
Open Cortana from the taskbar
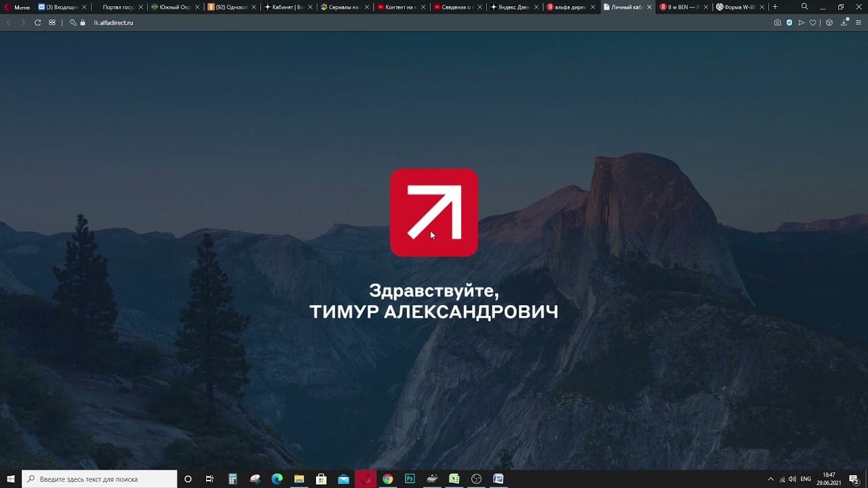tap(188, 479)
